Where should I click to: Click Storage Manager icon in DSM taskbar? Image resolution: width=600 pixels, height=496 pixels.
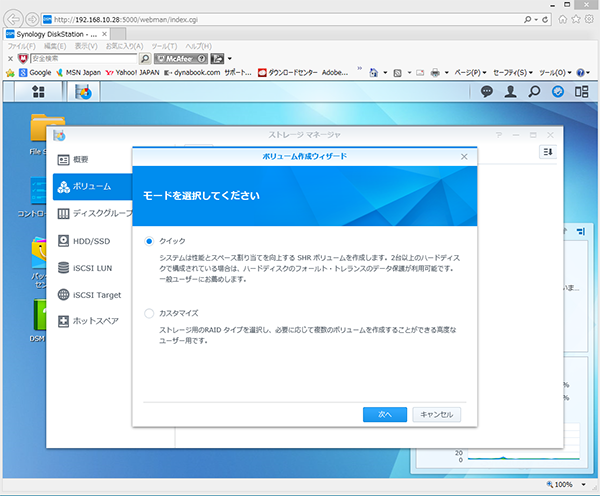pos(83,92)
